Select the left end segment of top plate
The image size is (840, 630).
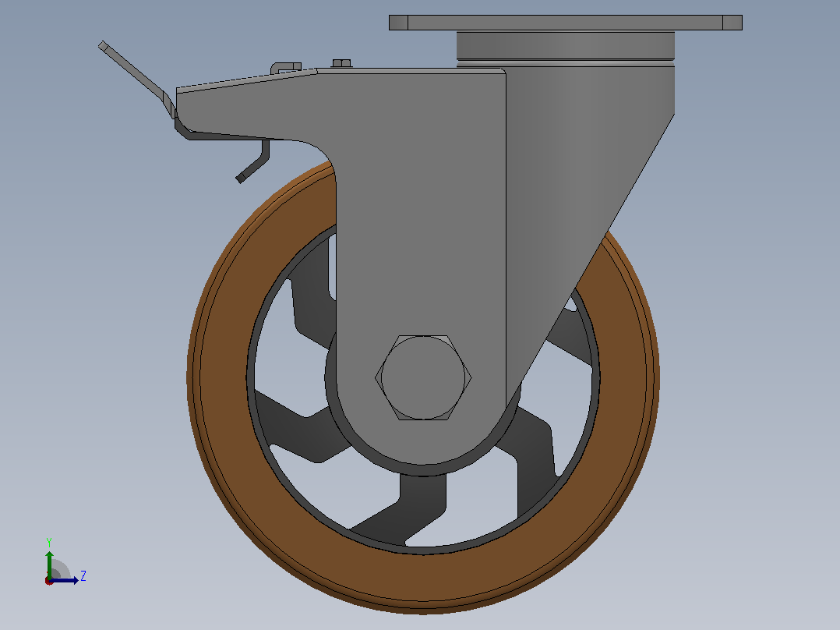point(399,23)
